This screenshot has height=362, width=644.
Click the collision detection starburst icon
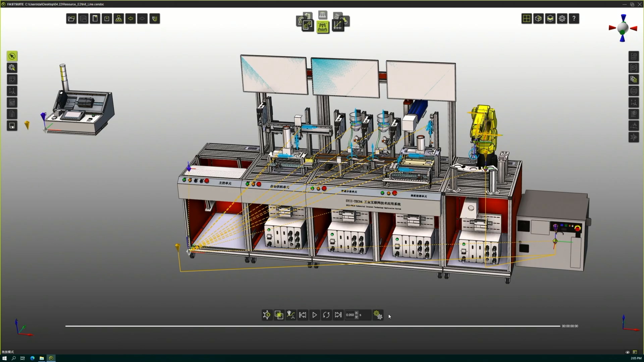click(x=279, y=315)
